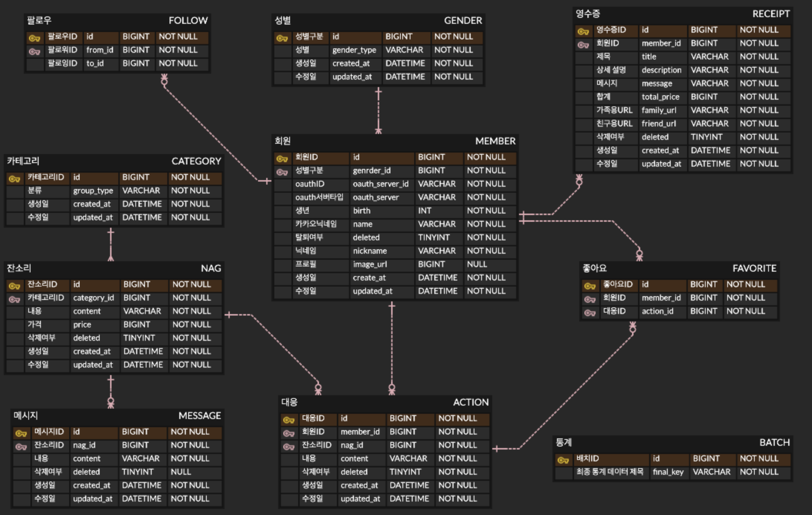
Task: Click the primary key icon in FOLLOW table
Action: 34,38
